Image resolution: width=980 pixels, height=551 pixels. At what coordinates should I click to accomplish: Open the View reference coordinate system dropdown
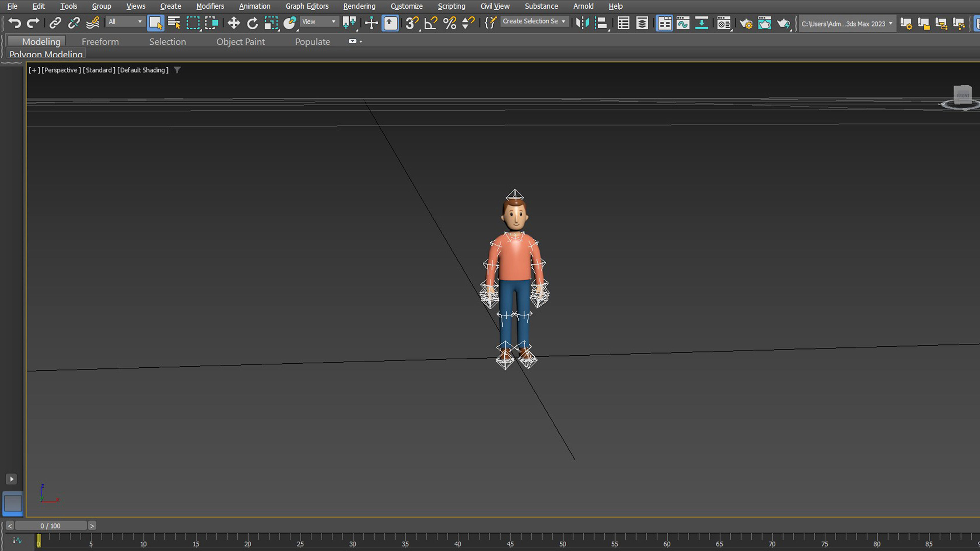pos(319,22)
